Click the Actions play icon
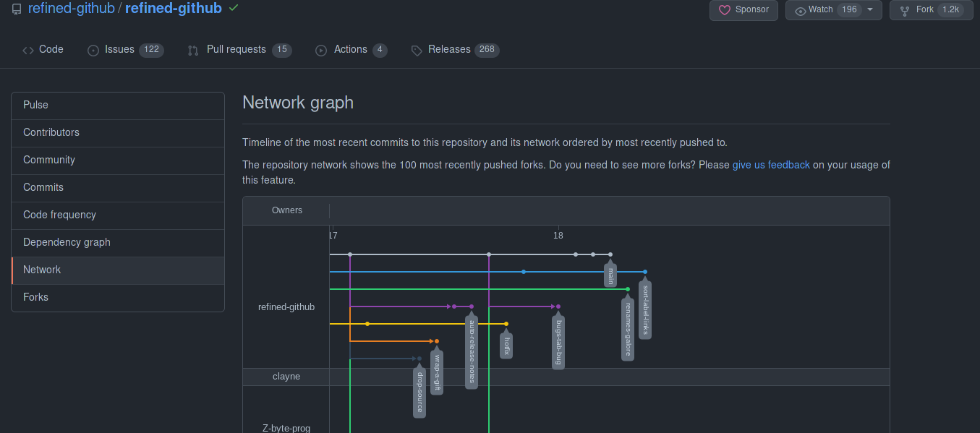 click(x=320, y=49)
